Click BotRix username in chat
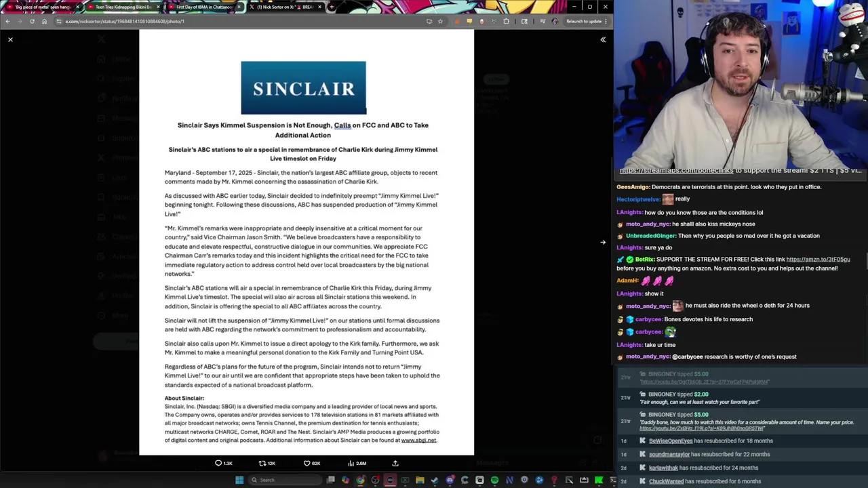This screenshot has height=488, width=868. 644,260
